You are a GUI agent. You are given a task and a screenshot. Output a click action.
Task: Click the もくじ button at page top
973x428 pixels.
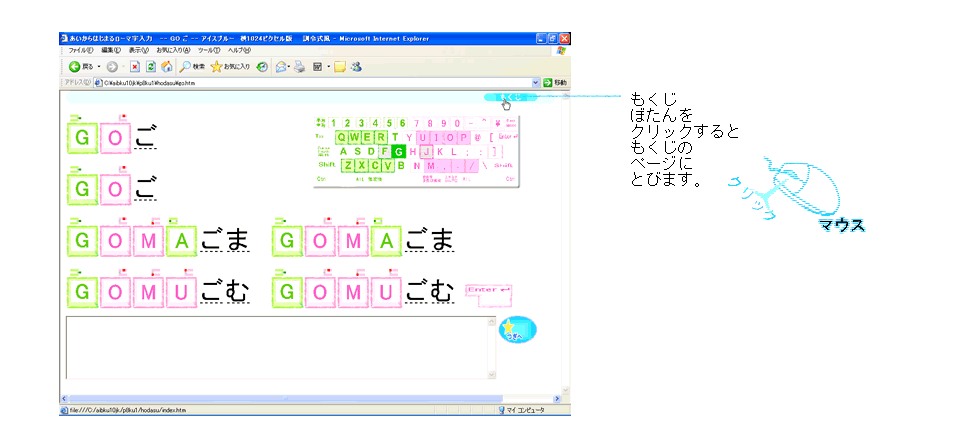[x=509, y=98]
